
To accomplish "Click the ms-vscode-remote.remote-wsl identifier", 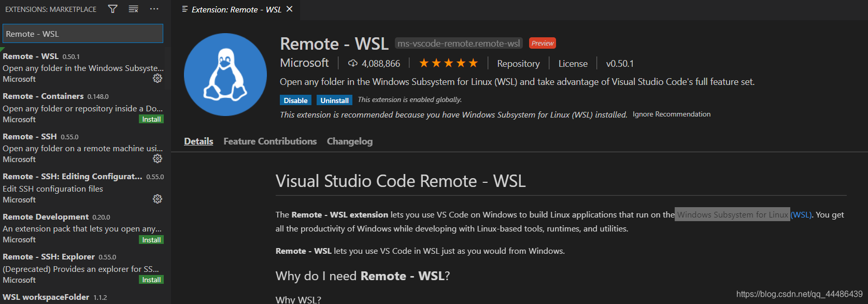I will (459, 44).
